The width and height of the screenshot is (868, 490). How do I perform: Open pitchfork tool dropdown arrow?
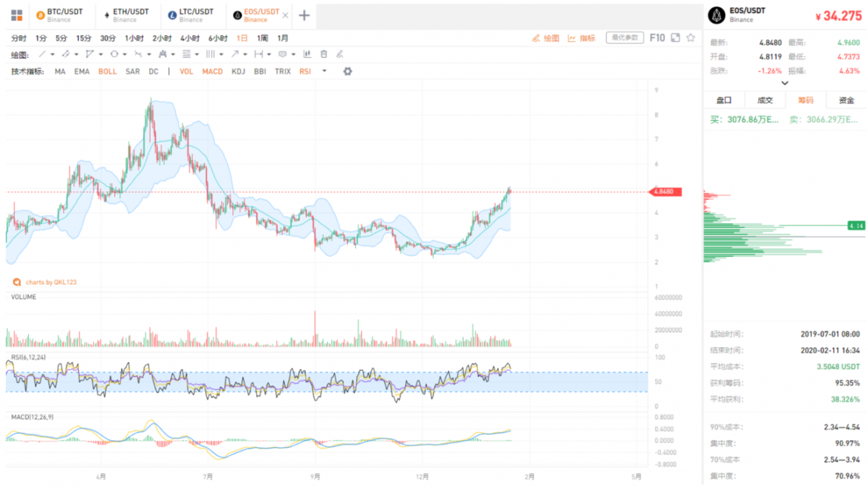[x=173, y=54]
